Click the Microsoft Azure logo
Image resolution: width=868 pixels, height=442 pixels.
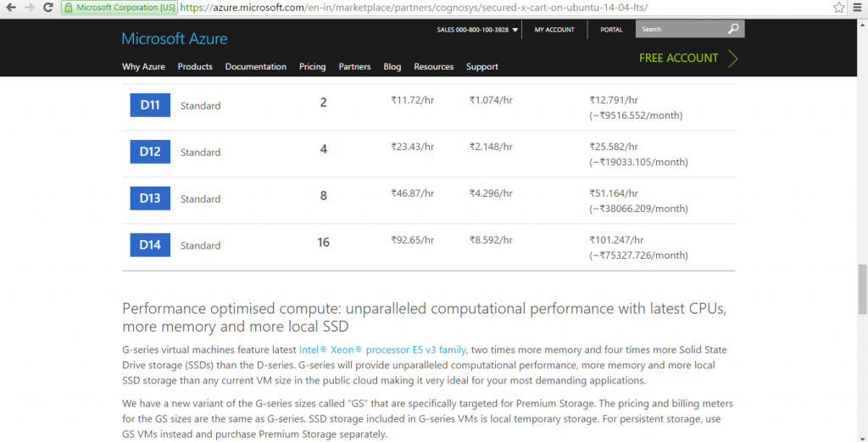(x=174, y=39)
